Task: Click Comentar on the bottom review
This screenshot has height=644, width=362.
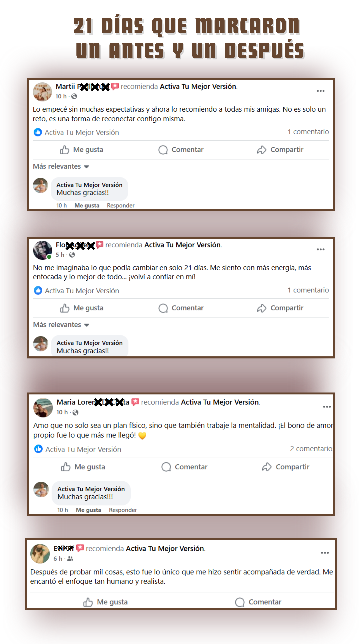Action: 258,602
